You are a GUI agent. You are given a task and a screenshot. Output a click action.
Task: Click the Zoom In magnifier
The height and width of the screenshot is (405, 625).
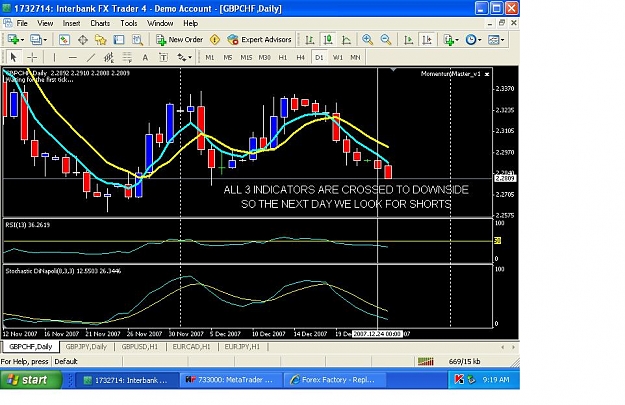click(367, 39)
